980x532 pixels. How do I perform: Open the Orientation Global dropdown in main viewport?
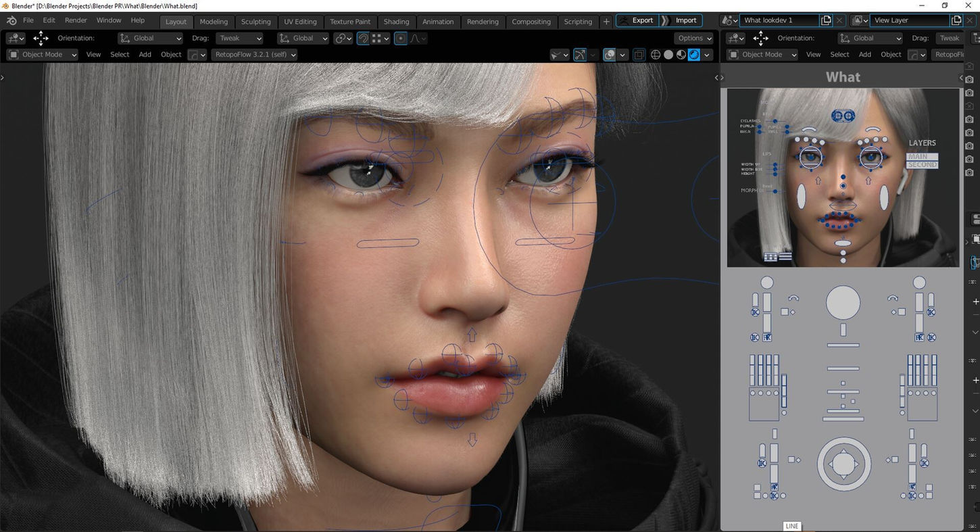150,38
